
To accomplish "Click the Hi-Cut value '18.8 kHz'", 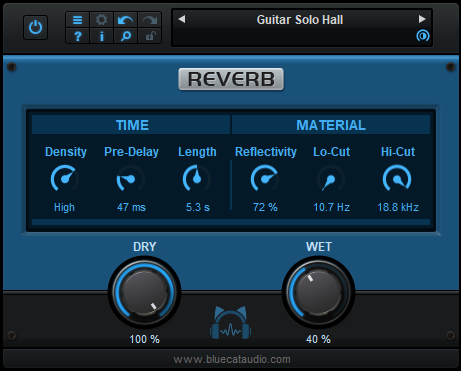I will [x=398, y=207].
